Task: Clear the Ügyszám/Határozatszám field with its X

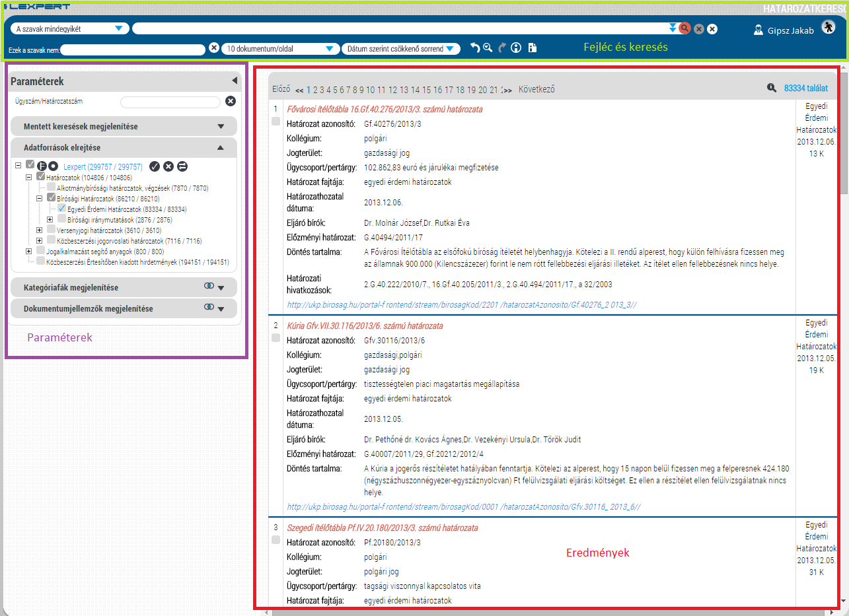Action: (x=231, y=101)
